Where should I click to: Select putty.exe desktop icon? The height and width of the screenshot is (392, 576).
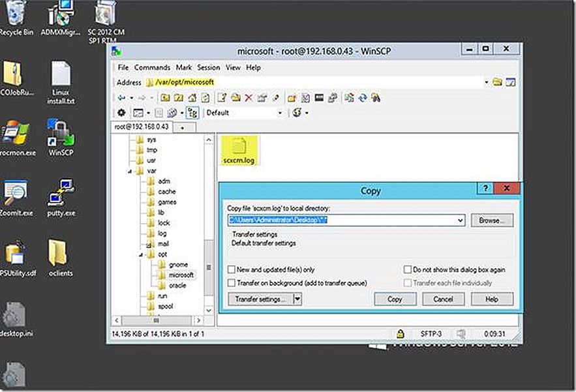coord(61,197)
